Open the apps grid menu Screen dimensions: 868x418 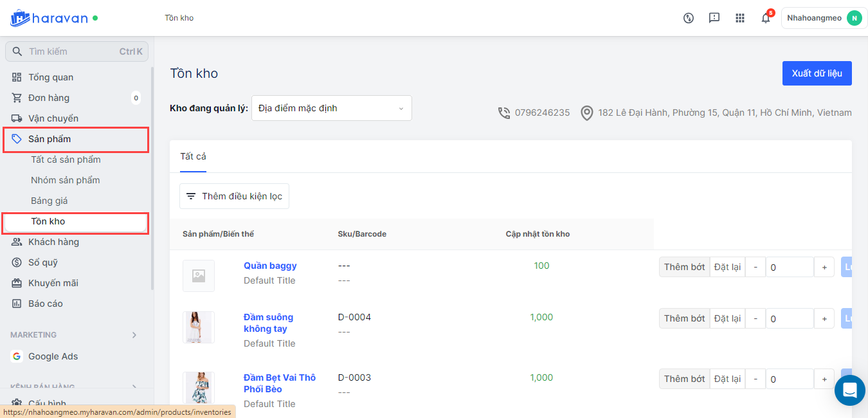click(x=739, y=18)
